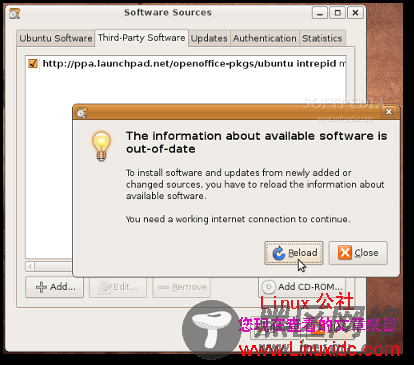Click the dialog title bar icon
This screenshot has height=365, width=414.
tap(82, 113)
